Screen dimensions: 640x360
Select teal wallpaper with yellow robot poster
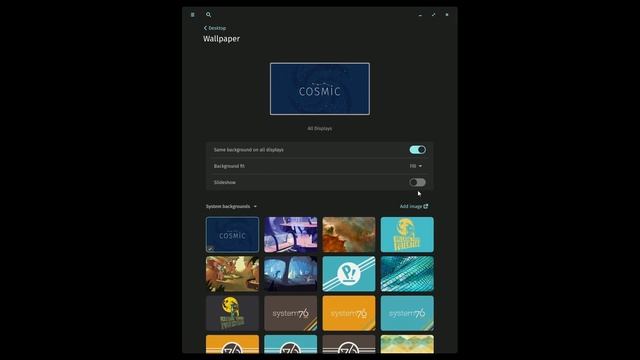(x=407, y=235)
